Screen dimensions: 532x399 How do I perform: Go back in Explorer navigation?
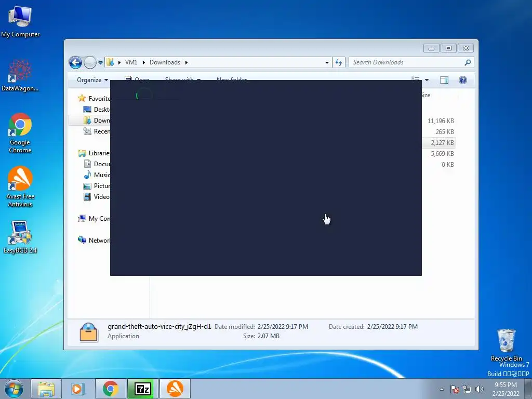(x=75, y=62)
